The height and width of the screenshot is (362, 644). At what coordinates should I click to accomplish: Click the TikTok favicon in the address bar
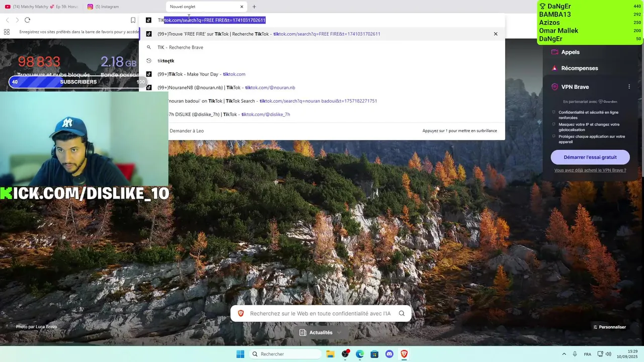point(148,20)
